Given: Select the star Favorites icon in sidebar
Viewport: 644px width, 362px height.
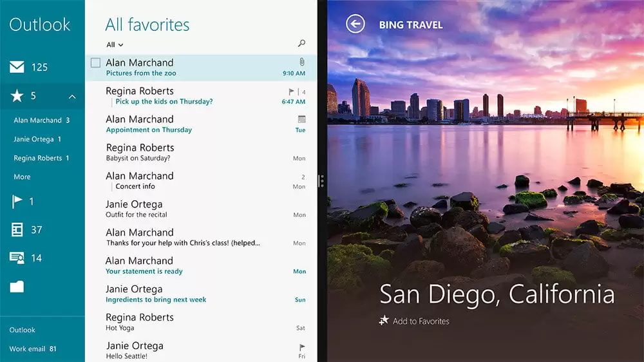Looking at the screenshot, I should 17,96.
